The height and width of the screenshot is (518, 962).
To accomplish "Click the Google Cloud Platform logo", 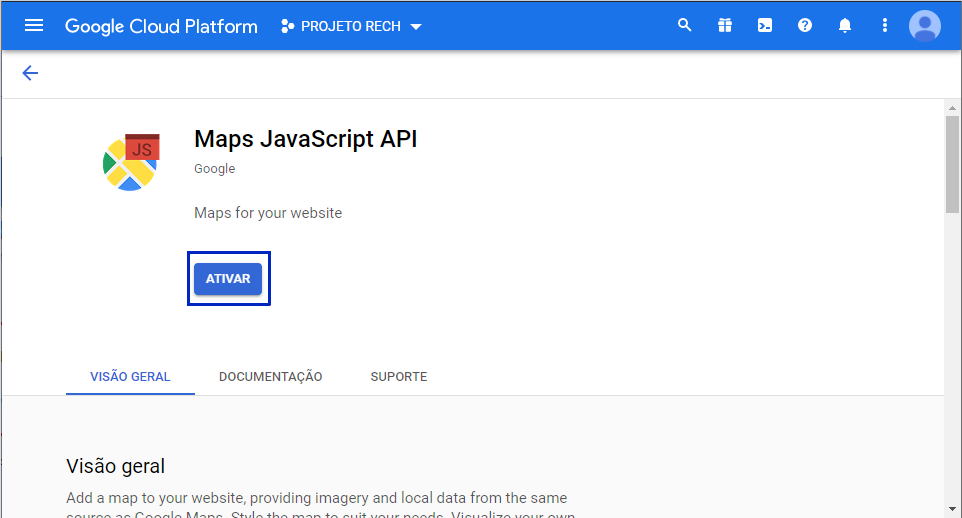I will click(x=161, y=26).
